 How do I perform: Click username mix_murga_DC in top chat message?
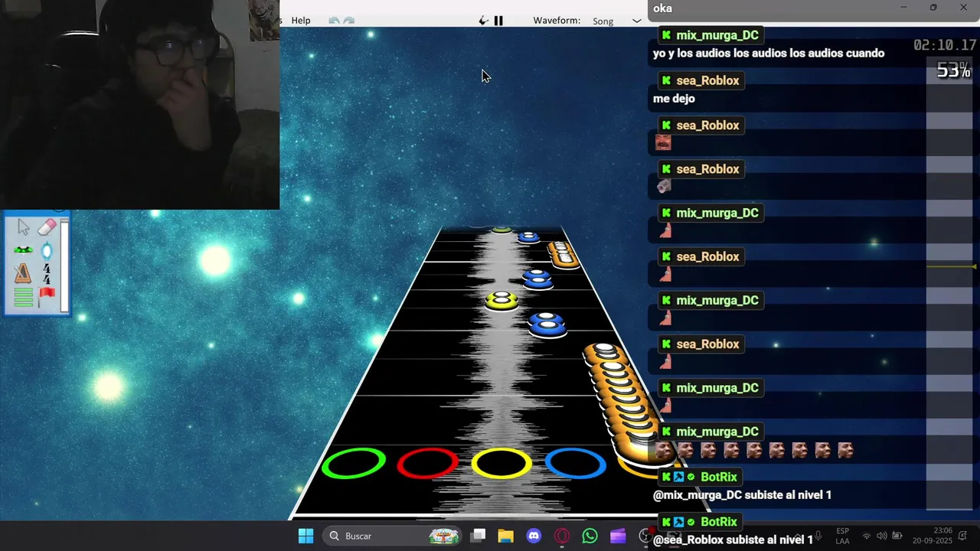click(717, 35)
